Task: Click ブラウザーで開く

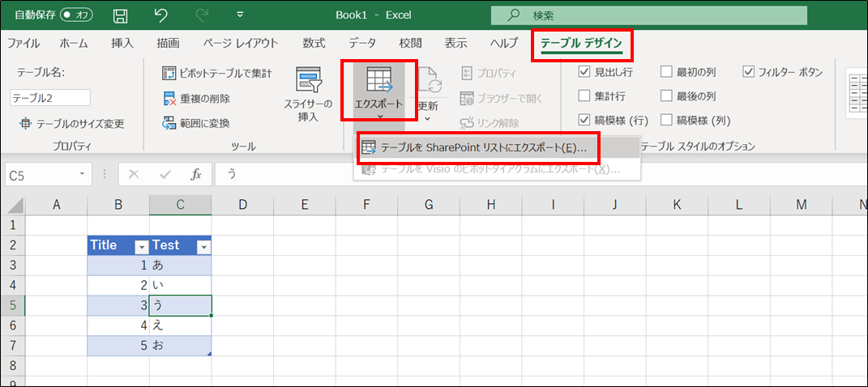Action: click(501, 99)
